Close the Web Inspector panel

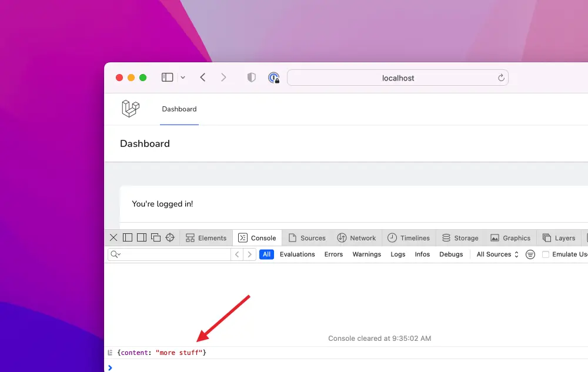113,237
